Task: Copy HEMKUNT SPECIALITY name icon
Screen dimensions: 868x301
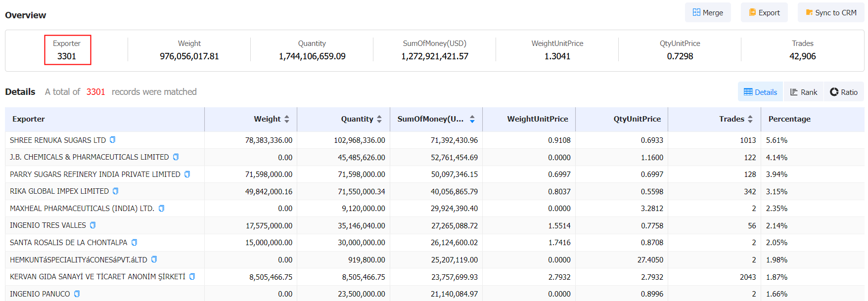Action: click(154, 259)
